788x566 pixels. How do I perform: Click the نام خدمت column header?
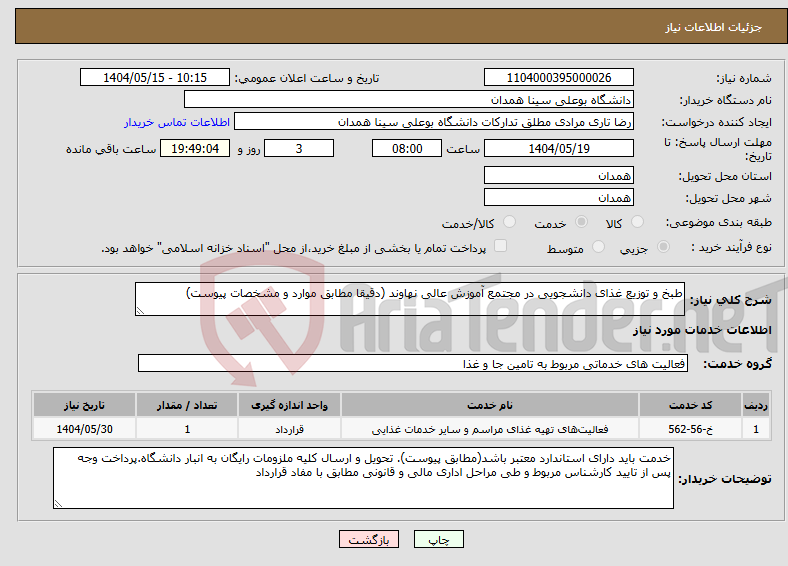pos(490,405)
